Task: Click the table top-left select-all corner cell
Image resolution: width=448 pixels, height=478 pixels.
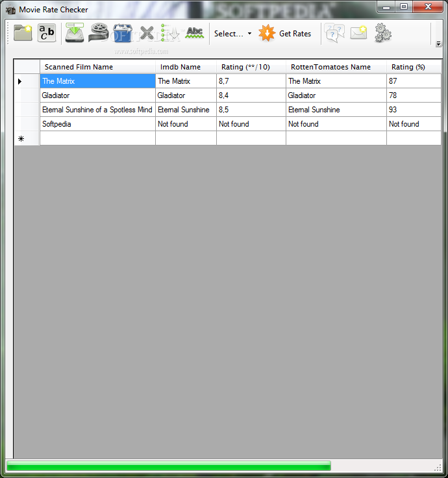Action: [x=27, y=66]
